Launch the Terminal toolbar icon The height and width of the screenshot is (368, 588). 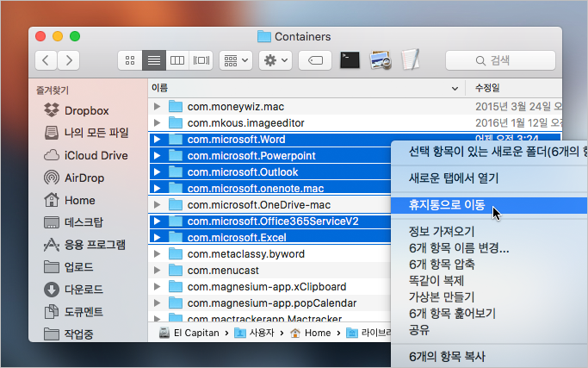click(x=350, y=60)
